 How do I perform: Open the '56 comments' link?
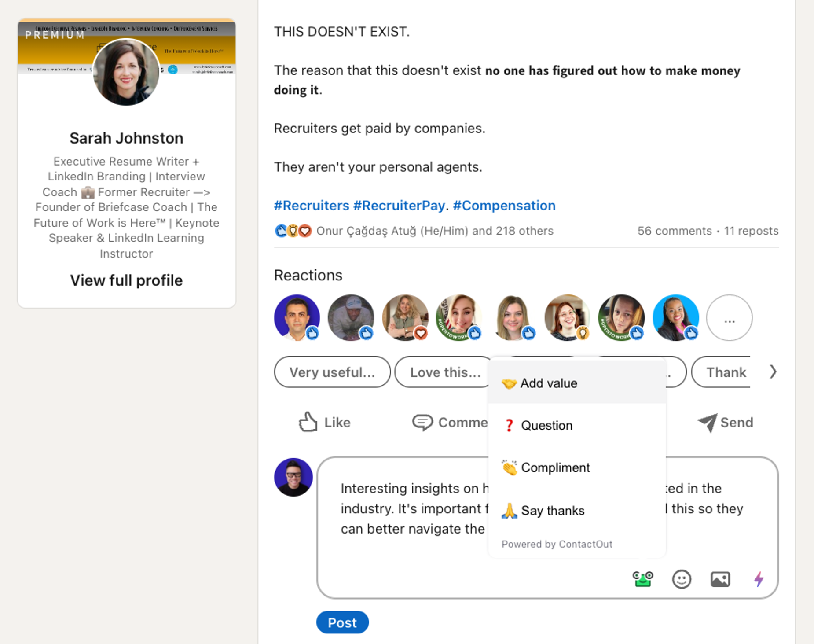click(674, 231)
